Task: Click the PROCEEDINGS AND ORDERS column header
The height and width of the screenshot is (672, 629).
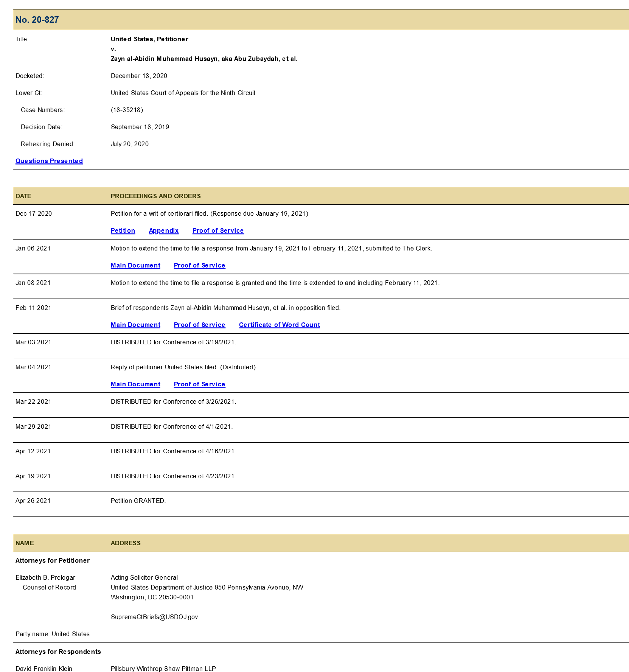Action: tap(155, 196)
